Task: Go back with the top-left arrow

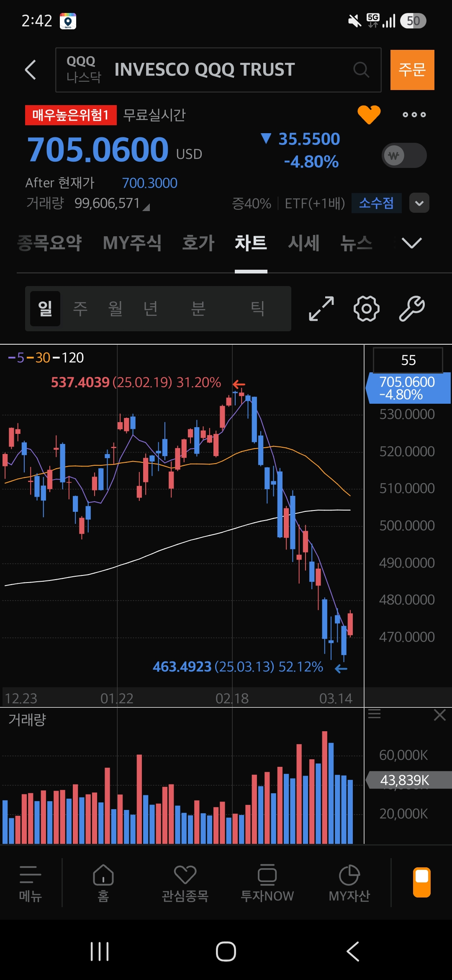Action: [31, 70]
